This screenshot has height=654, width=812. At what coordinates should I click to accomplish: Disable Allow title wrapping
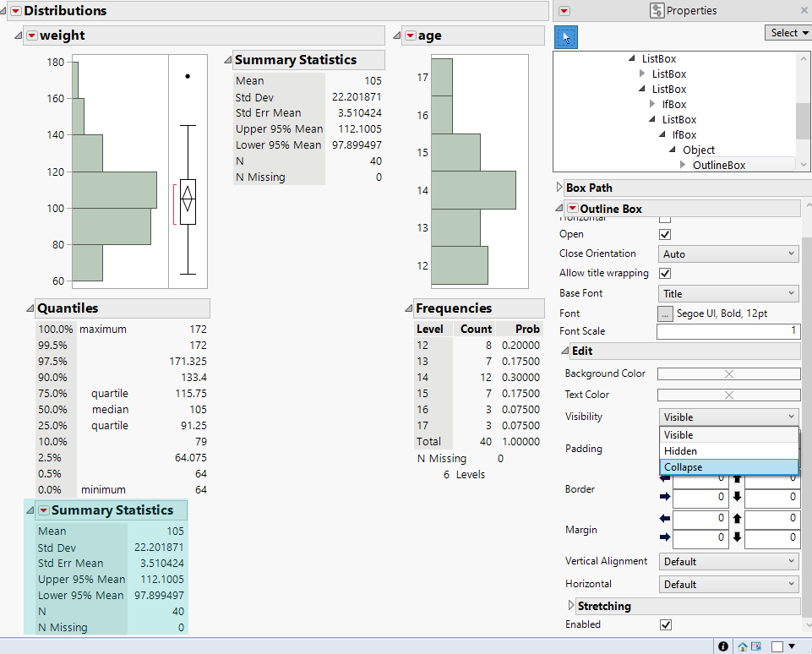pyautogui.click(x=665, y=272)
